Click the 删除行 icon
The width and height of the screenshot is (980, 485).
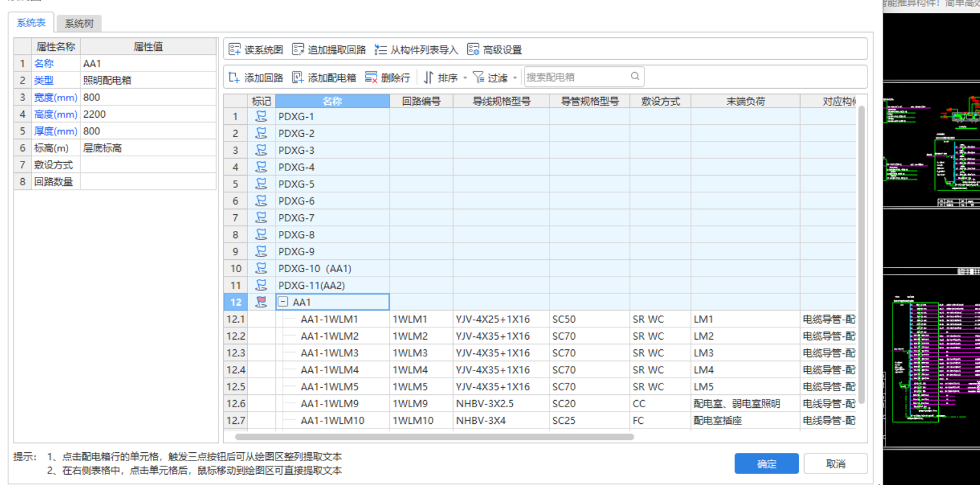point(371,77)
